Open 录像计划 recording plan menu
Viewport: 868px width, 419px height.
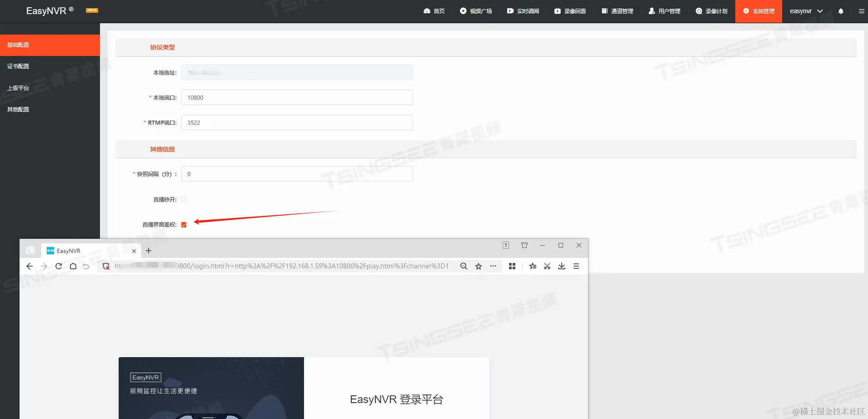click(712, 11)
